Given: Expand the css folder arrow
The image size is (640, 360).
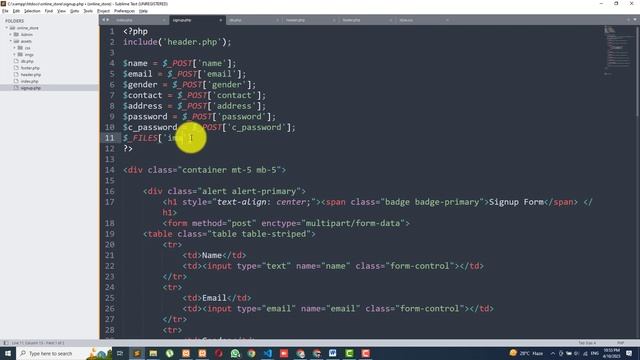Looking at the screenshot, I should (x=14, y=48).
